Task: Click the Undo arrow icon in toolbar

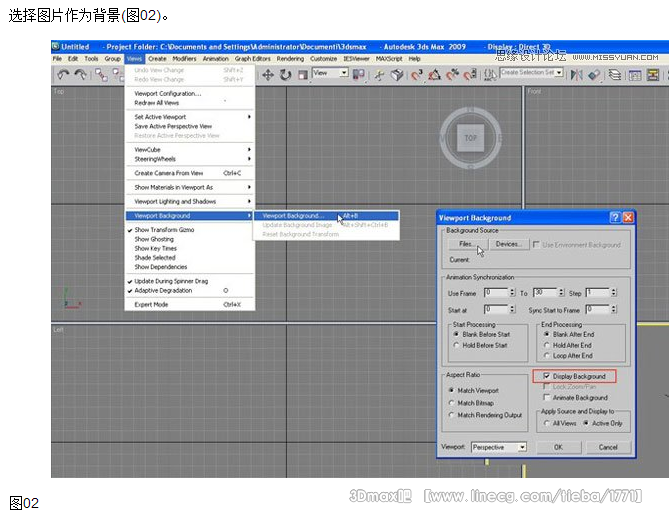Action: coord(63,75)
